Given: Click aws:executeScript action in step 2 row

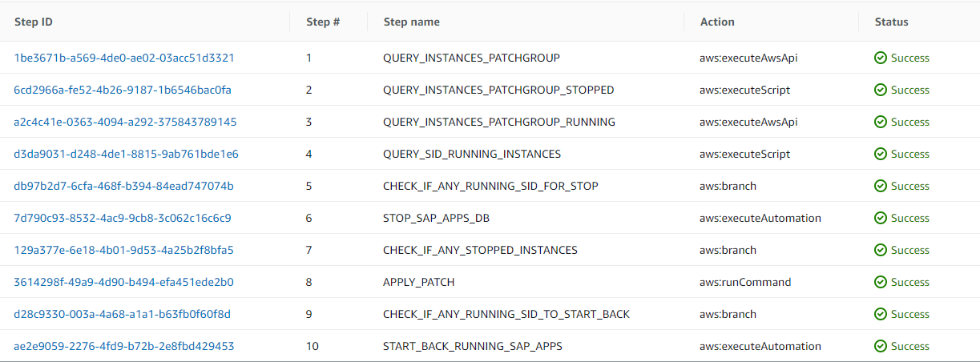Looking at the screenshot, I should (744, 90).
